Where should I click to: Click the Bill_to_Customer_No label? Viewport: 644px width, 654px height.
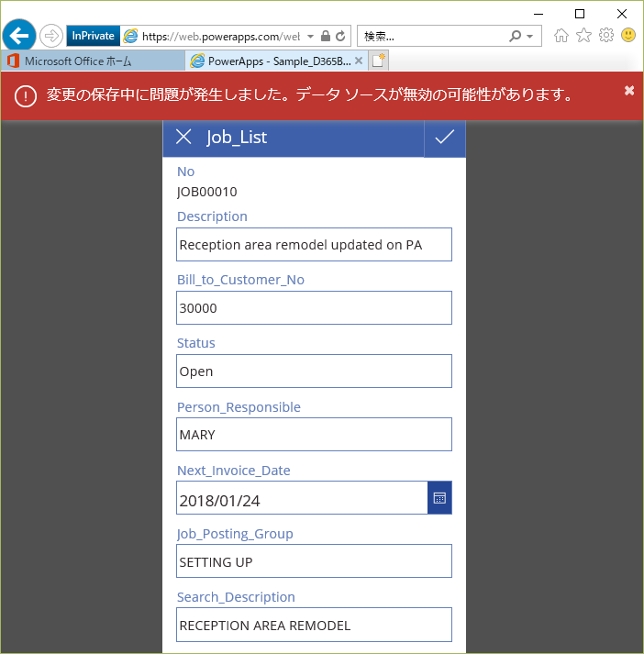point(240,280)
